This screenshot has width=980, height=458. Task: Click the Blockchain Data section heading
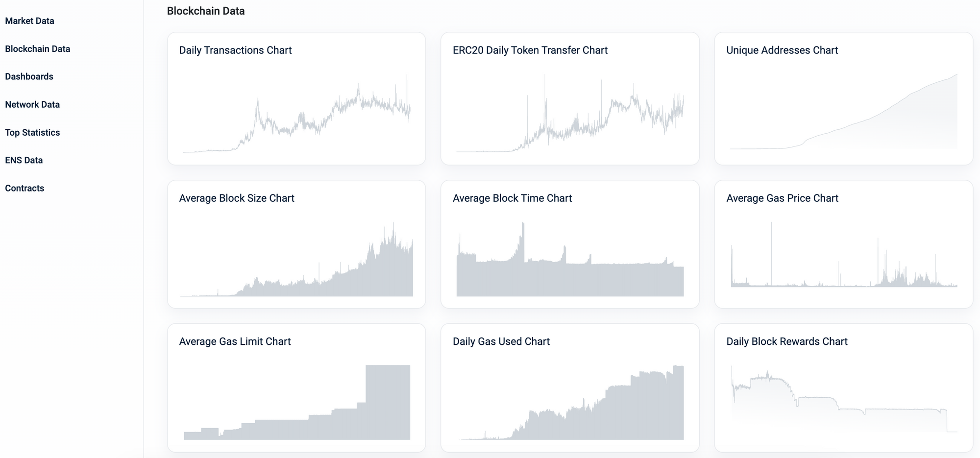click(x=206, y=11)
